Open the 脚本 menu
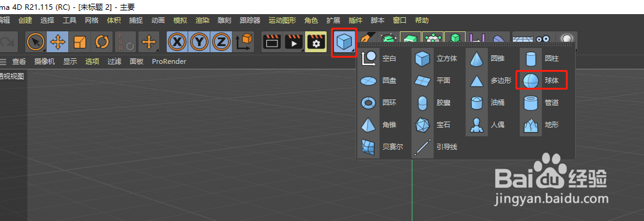The width and height of the screenshot is (644, 221). 378,20
